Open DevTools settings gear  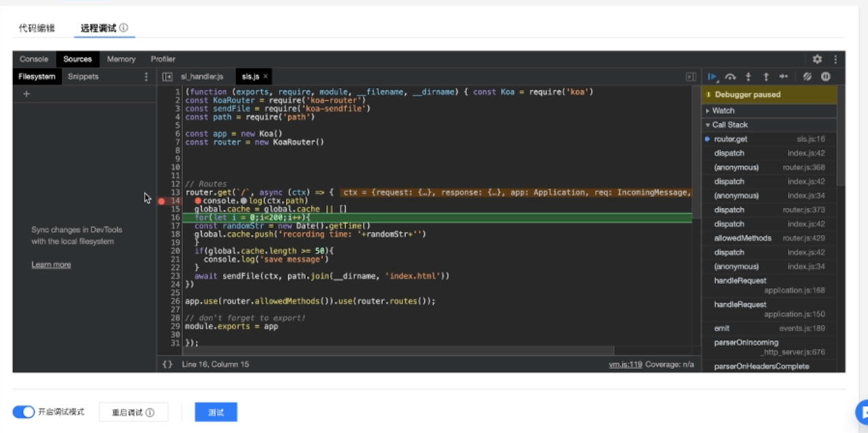817,59
